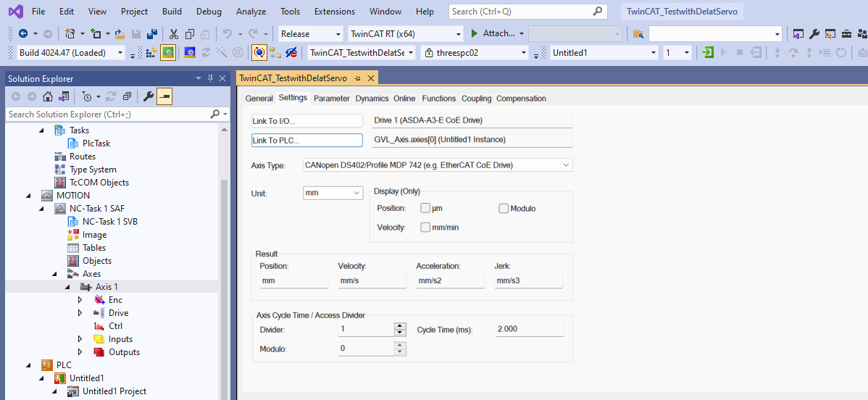
Task: Click the Visual Studio logo icon
Action: point(15,11)
